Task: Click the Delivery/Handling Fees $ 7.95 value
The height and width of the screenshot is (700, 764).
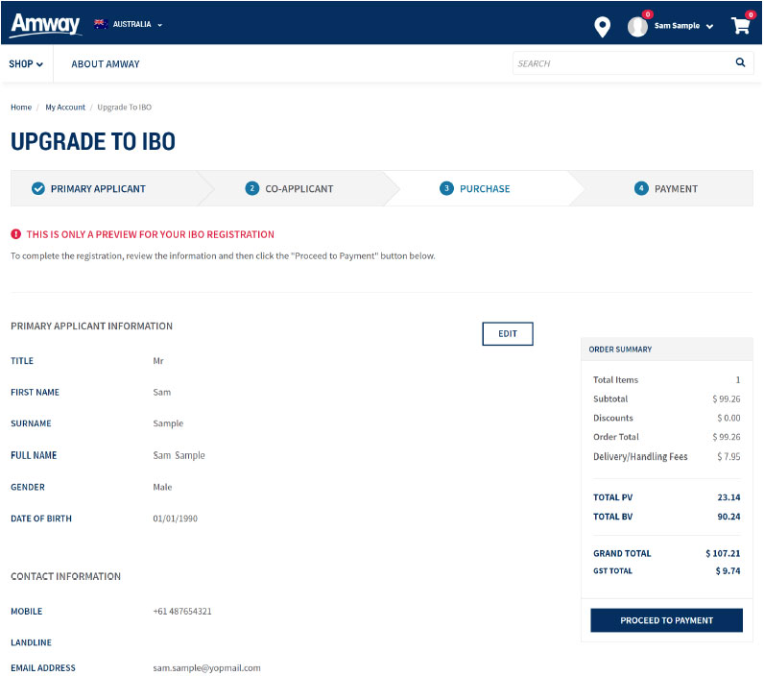Action: pos(728,456)
